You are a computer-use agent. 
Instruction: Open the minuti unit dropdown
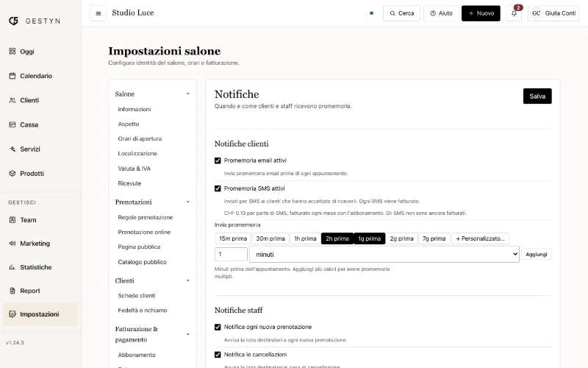pos(384,254)
